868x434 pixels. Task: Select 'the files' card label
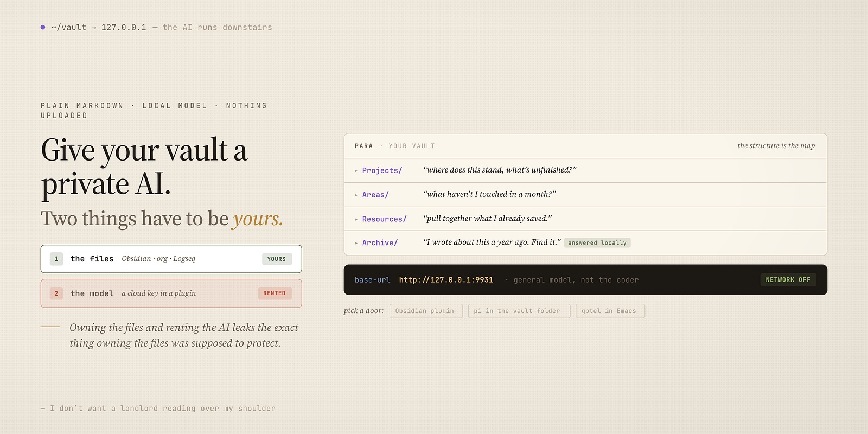pyautogui.click(x=92, y=259)
